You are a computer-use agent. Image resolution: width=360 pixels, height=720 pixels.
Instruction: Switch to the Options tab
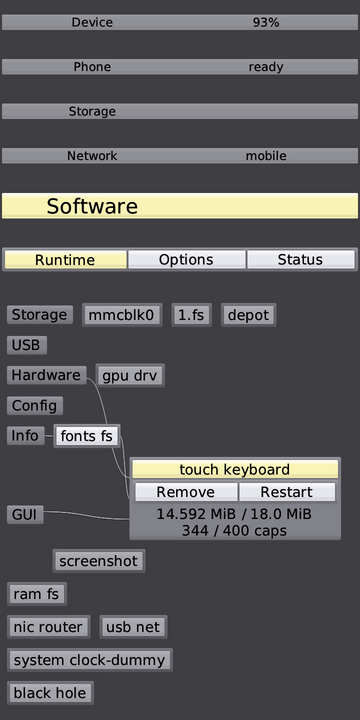pos(186,260)
